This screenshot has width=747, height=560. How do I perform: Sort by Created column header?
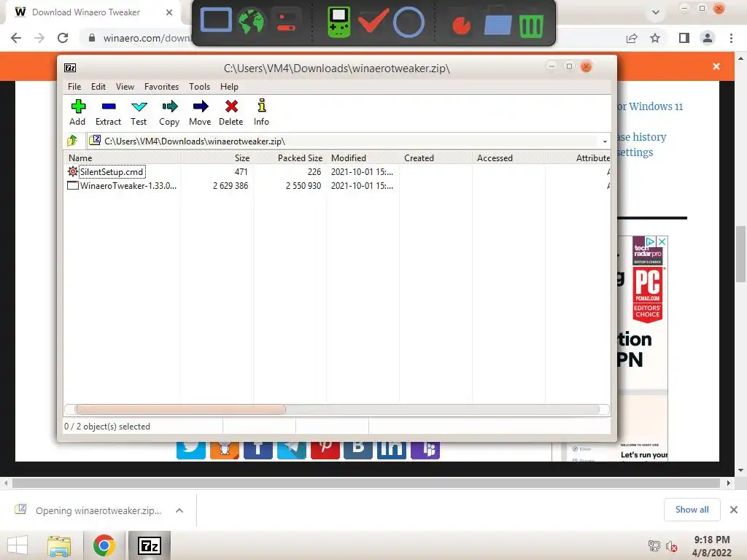click(x=436, y=157)
